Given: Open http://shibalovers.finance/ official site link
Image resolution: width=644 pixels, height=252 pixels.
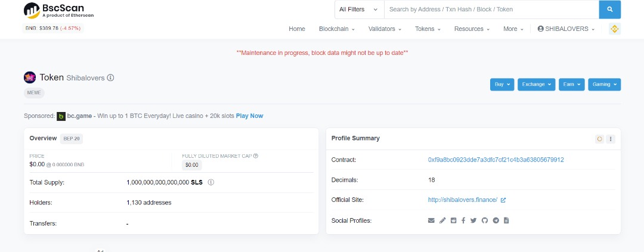Looking at the screenshot, I should (x=463, y=200).
